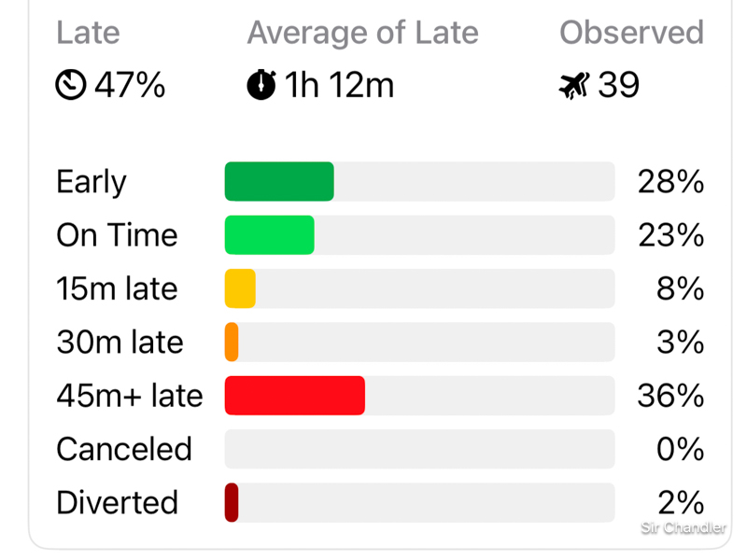Screen dimensions: 747x560
Task: Click the red 45m+ late bar
Action: click(294, 396)
